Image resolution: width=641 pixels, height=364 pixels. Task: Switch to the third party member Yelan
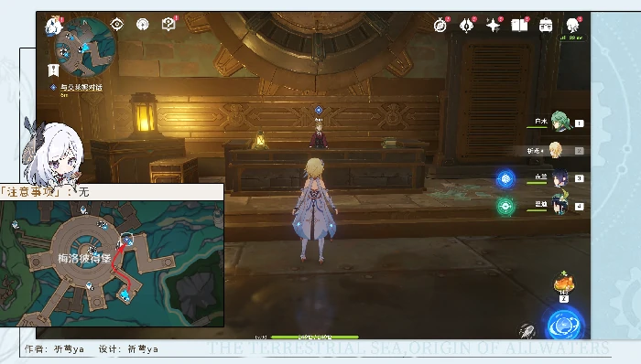click(560, 178)
